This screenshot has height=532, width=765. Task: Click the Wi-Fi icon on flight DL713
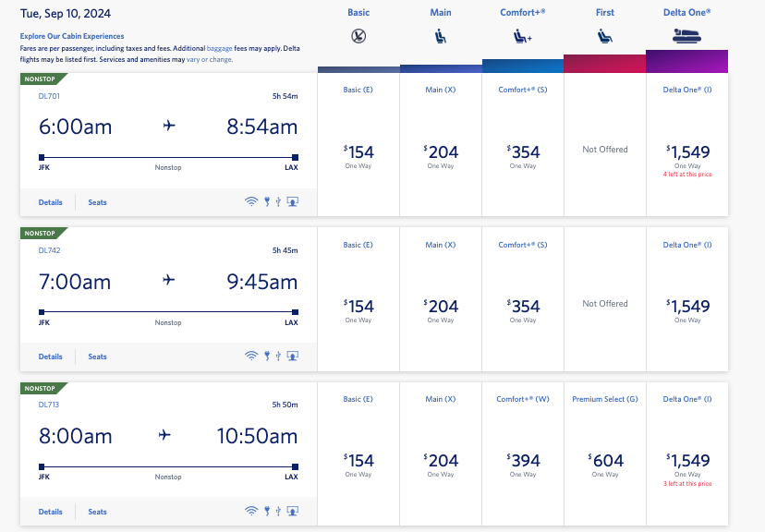pyautogui.click(x=250, y=511)
